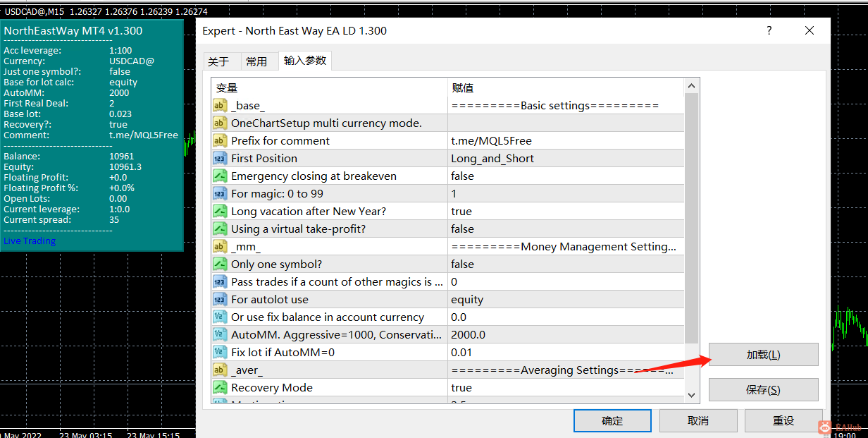
Task: Click the string icon beside _mm_ row
Action: click(x=220, y=247)
